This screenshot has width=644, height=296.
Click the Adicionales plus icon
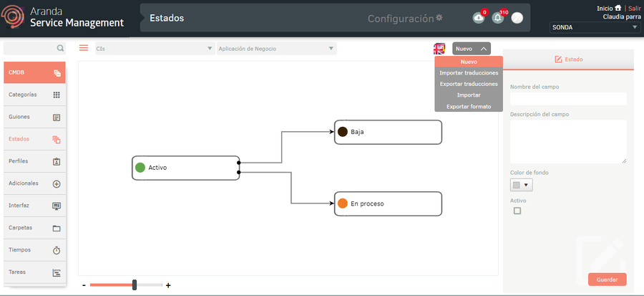[x=57, y=184]
